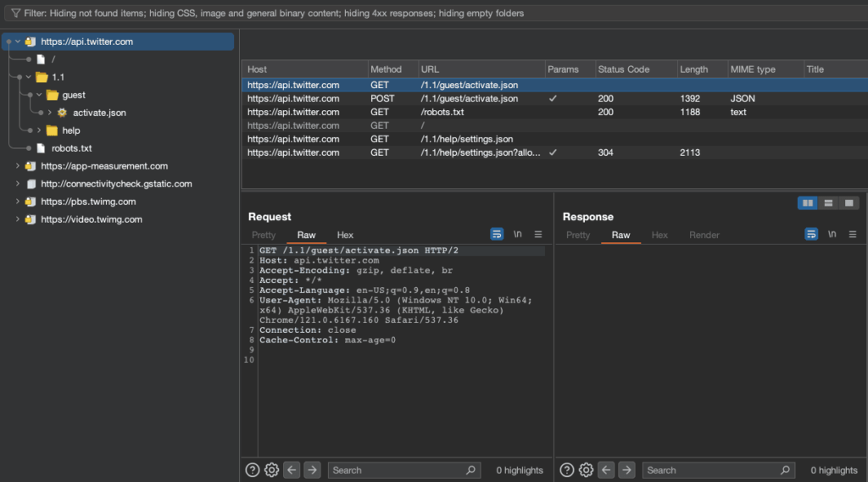Collapse the 1.1 folder node
The height and width of the screenshot is (482, 868).
tap(28, 77)
